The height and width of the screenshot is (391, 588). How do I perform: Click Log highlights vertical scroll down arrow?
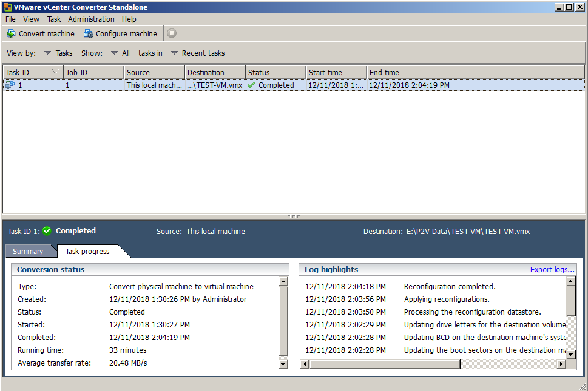[x=571, y=354]
